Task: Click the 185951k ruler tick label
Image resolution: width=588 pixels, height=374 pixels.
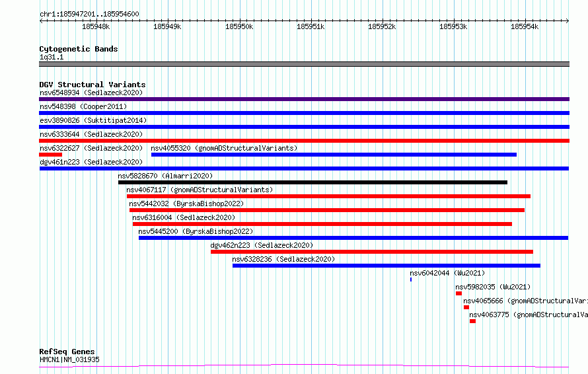Action: pyautogui.click(x=311, y=26)
